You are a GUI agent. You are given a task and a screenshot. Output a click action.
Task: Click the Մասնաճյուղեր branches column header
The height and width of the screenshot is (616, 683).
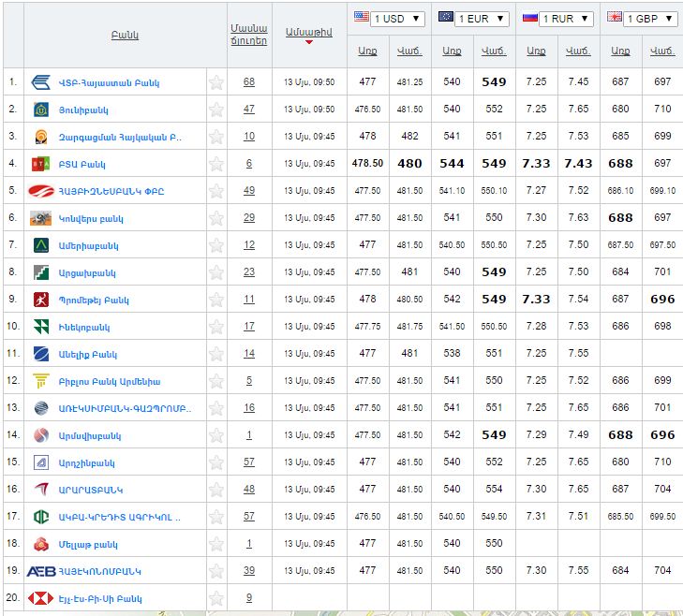click(249, 35)
